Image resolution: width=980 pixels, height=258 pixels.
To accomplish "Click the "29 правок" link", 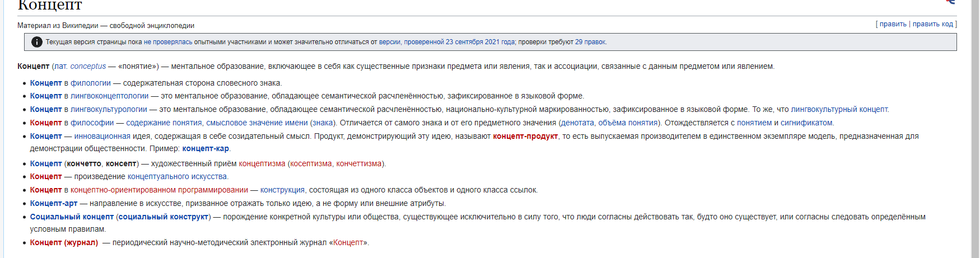I will point(590,42).
